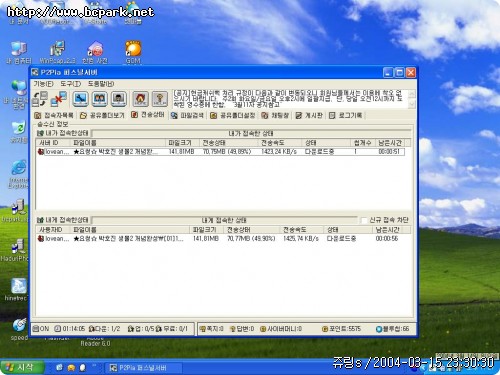500x375 pixels.
Task: Open the 도구(T) menu
Action: tap(70, 84)
